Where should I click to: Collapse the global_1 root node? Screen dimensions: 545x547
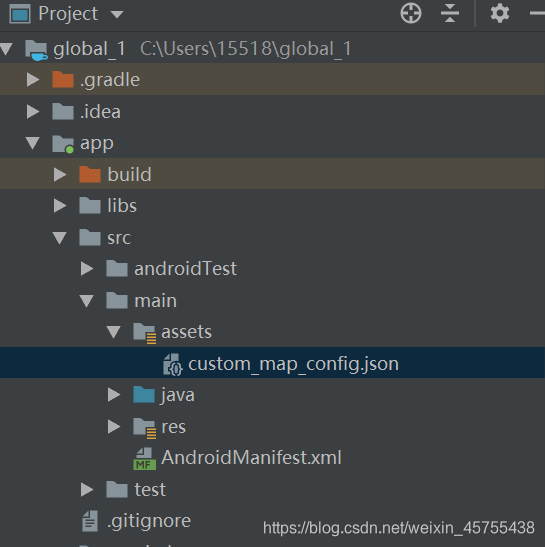(7, 48)
